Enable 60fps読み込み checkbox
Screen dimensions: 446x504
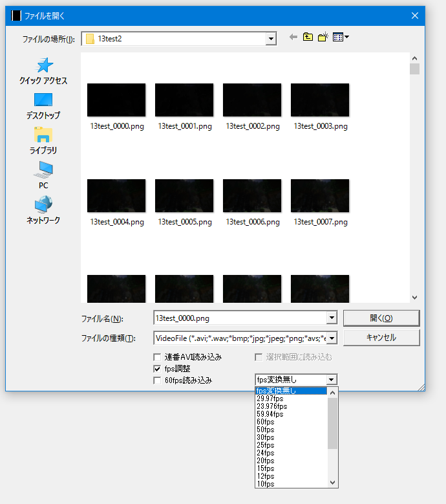tap(157, 380)
